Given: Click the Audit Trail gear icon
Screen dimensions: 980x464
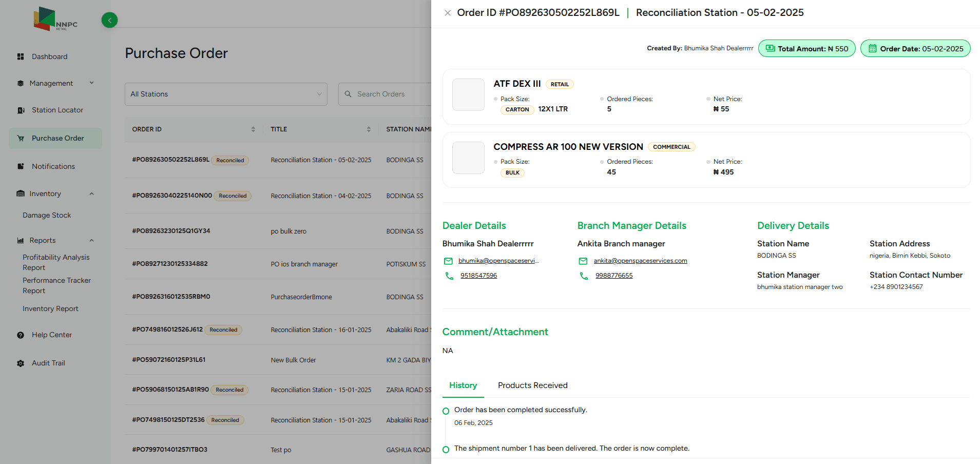Looking at the screenshot, I should tap(21, 363).
